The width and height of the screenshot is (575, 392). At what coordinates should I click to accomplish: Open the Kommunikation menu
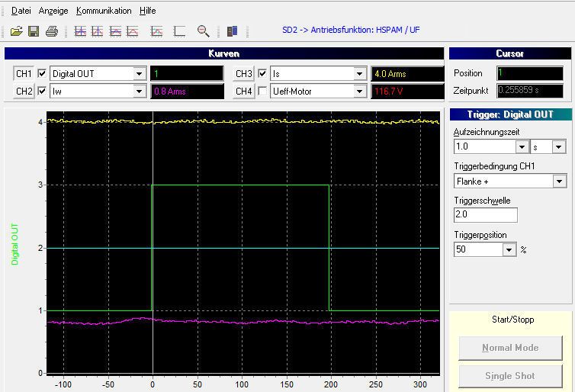click(104, 11)
